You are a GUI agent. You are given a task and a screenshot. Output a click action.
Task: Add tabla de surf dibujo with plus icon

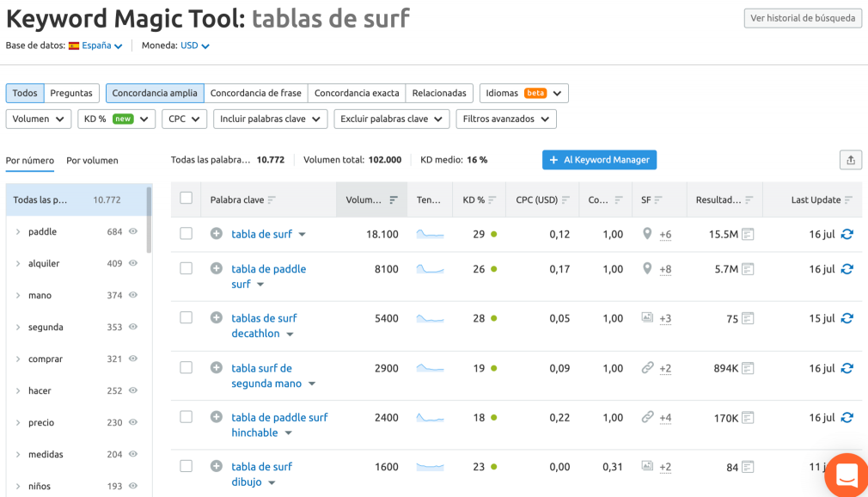point(217,467)
